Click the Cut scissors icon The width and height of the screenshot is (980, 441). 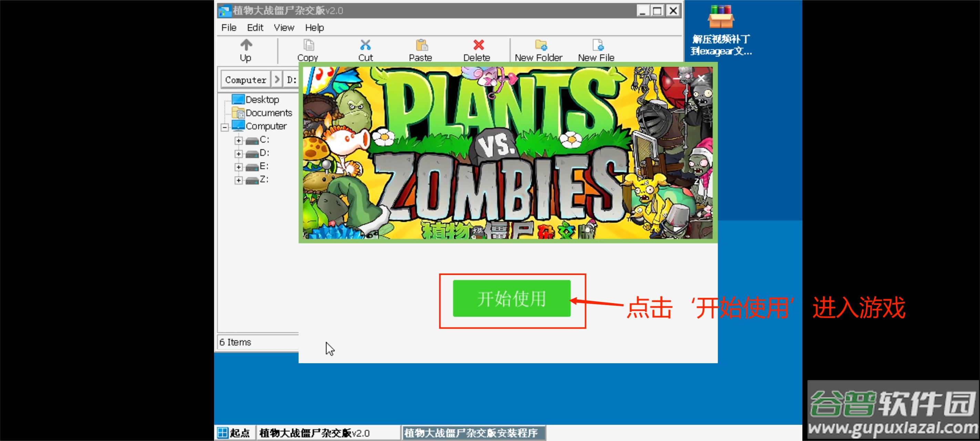365,45
